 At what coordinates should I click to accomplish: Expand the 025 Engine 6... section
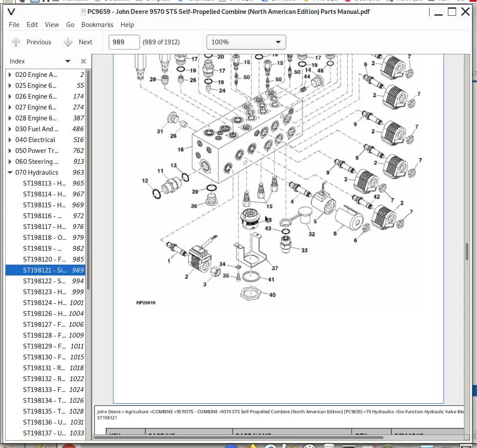click(10, 86)
